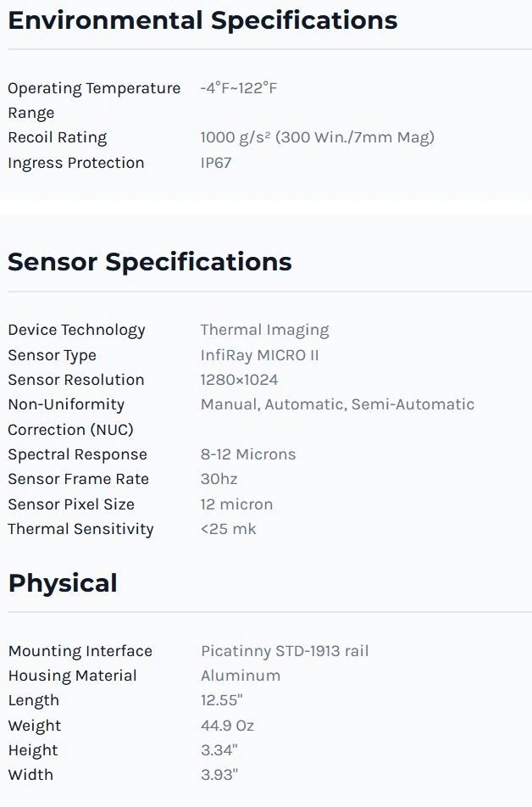Image resolution: width=532 pixels, height=807 pixels.
Task: Click the IP67 ingress protection value
Action: (x=216, y=163)
